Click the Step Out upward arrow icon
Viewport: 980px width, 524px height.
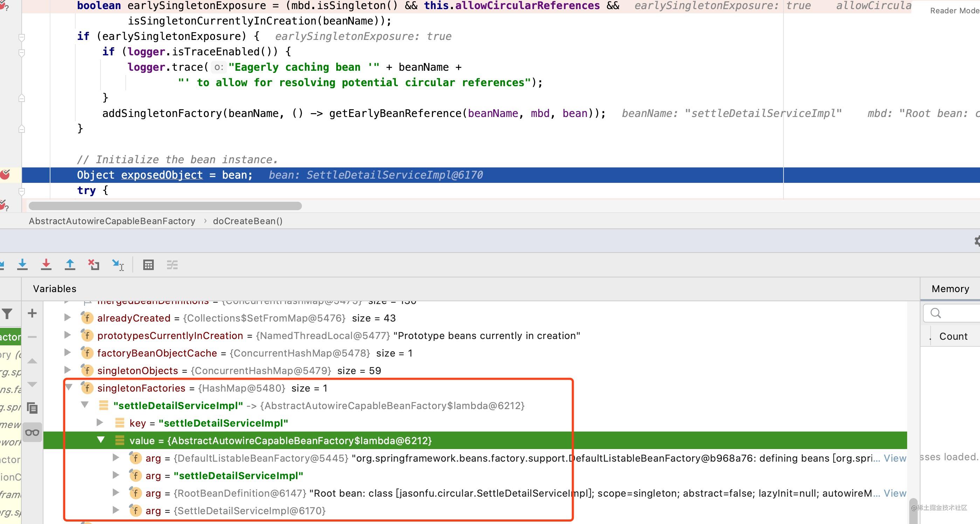click(70, 264)
